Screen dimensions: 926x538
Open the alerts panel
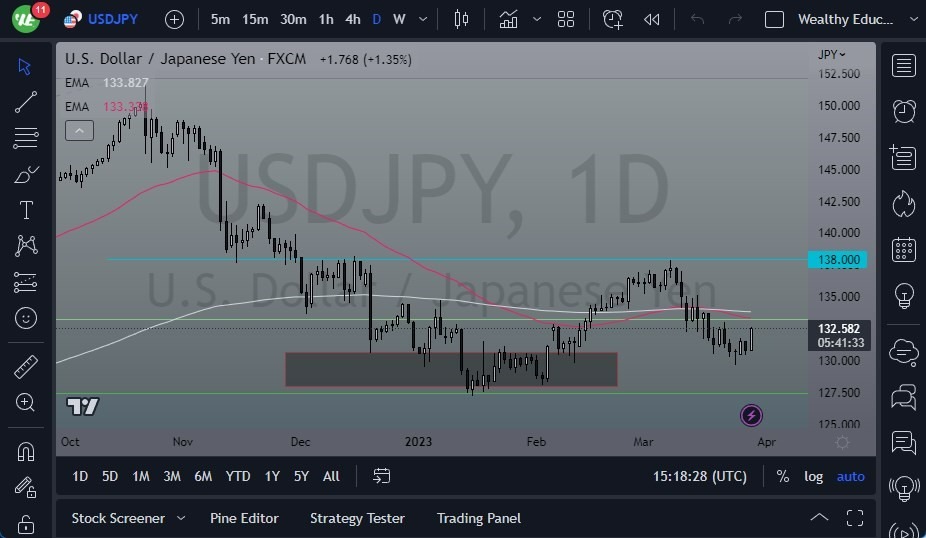click(904, 111)
